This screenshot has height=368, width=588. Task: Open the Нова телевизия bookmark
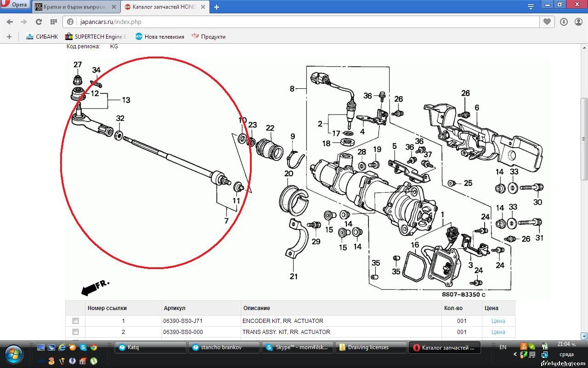[x=159, y=37]
